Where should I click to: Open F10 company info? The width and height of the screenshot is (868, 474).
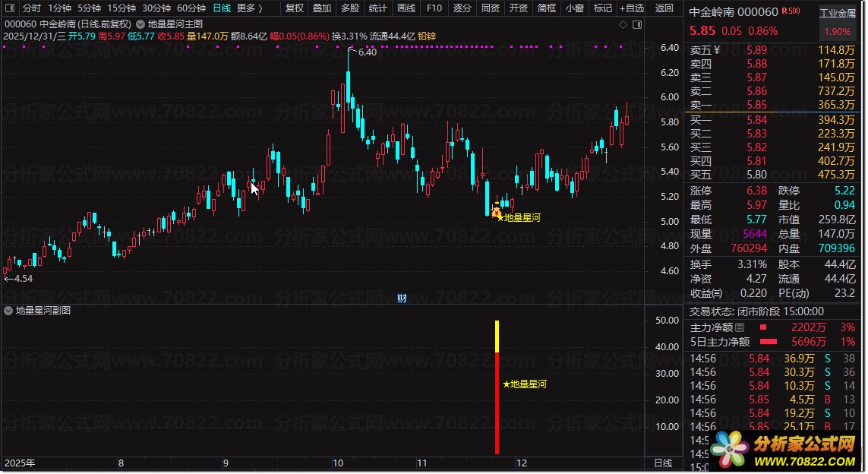click(434, 8)
